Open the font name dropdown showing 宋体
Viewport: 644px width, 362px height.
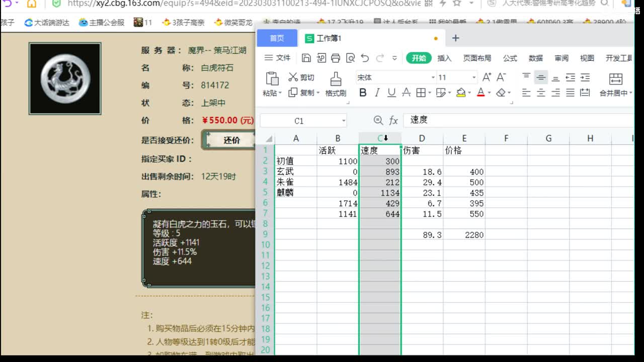tap(432, 77)
